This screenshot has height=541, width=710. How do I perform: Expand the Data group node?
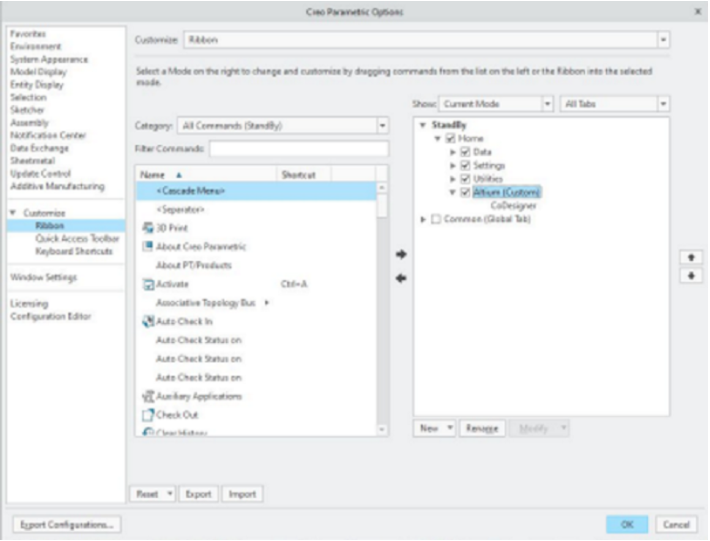(452, 152)
